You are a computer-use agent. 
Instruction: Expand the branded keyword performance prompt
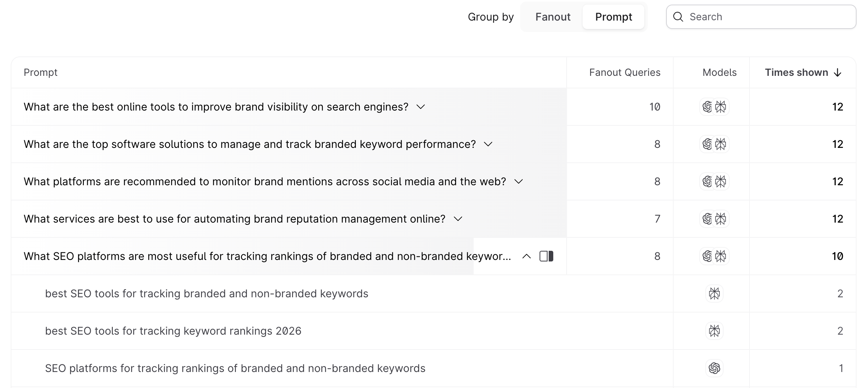(488, 144)
